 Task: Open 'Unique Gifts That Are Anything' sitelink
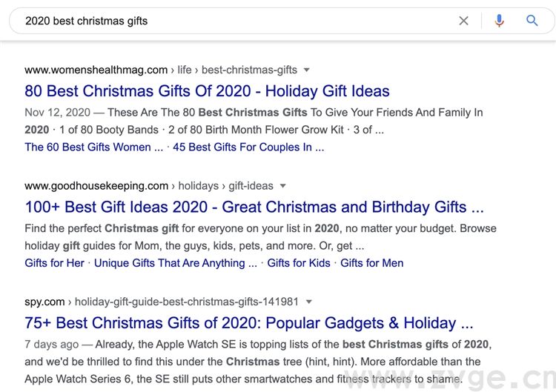pyautogui.click(x=176, y=263)
